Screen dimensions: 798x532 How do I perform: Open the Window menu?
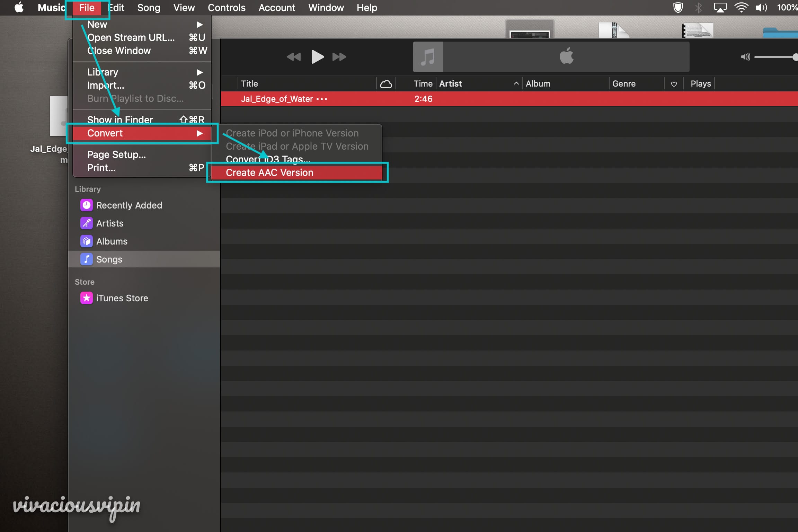pyautogui.click(x=326, y=7)
